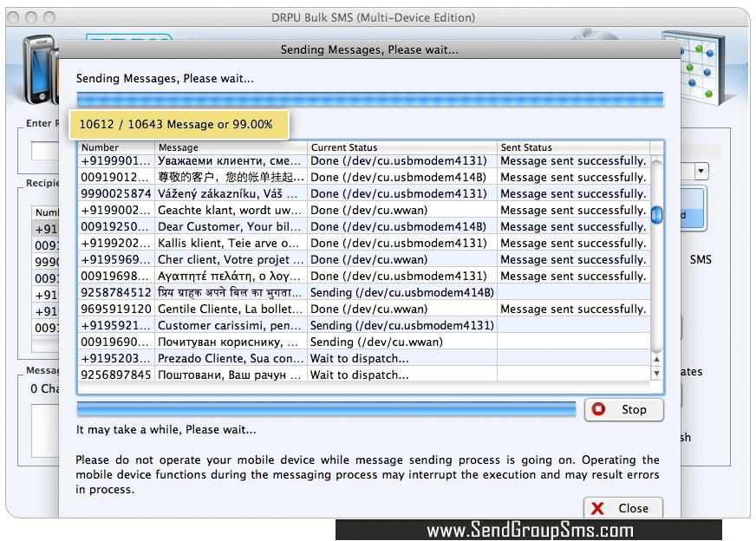756x541 pixels.
Task: Click 'Done (/dev/cu.wwan)' status for Gentile Cliente row
Action: pos(402,309)
